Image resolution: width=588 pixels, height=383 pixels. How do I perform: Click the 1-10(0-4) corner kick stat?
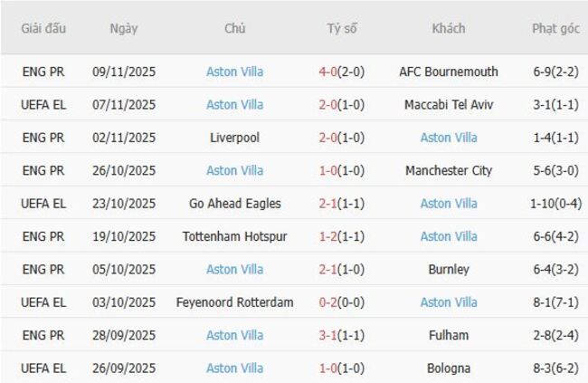click(x=555, y=204)
